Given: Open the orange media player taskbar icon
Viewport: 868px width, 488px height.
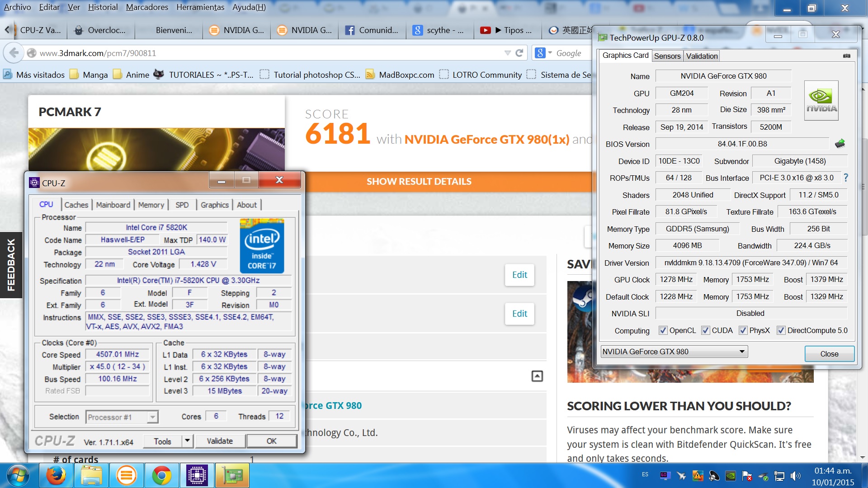Looking at the screenshot, I should [x=127, y=475].
